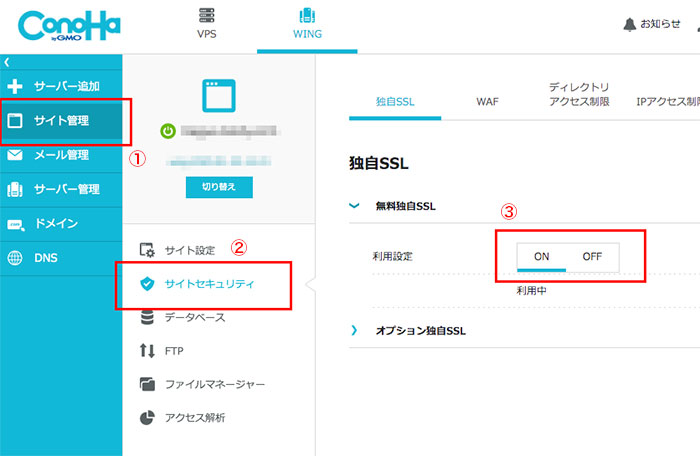
Task: Open FTP submenu item
Action: click(174, 351)
